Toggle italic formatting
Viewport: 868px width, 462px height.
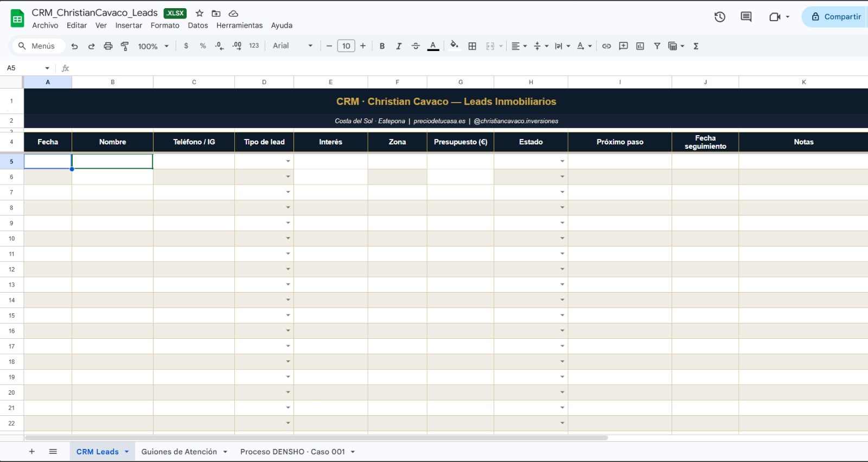(399, 46)
